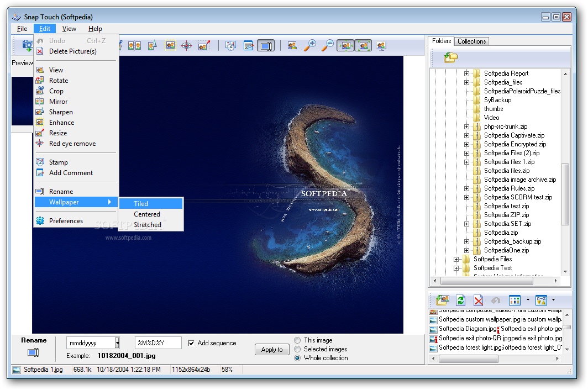The image size is (588, 390).
Task: Select Softpedia forest light.jpg file
Action: [470, 347]
